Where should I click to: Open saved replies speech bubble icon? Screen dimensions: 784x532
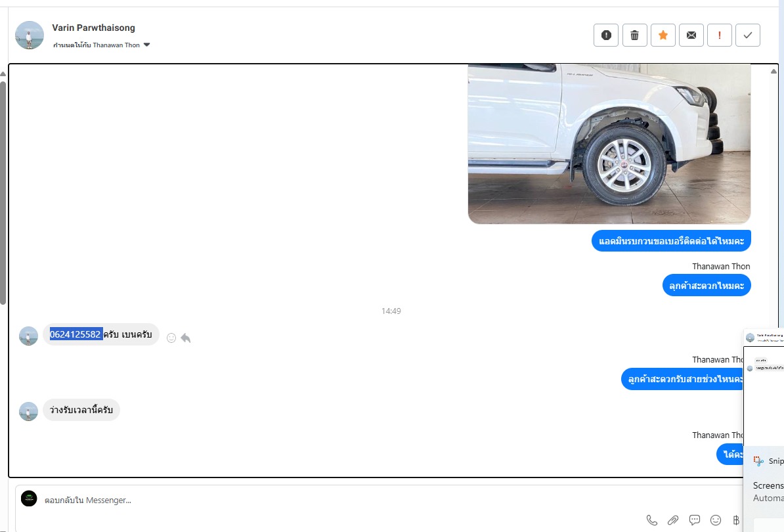click(695, 520)
